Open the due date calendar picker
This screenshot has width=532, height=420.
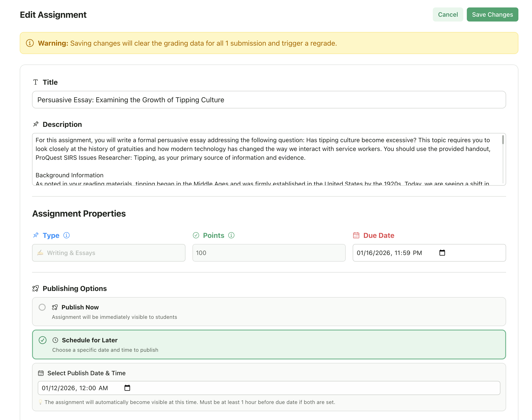(x=442, y=253)
